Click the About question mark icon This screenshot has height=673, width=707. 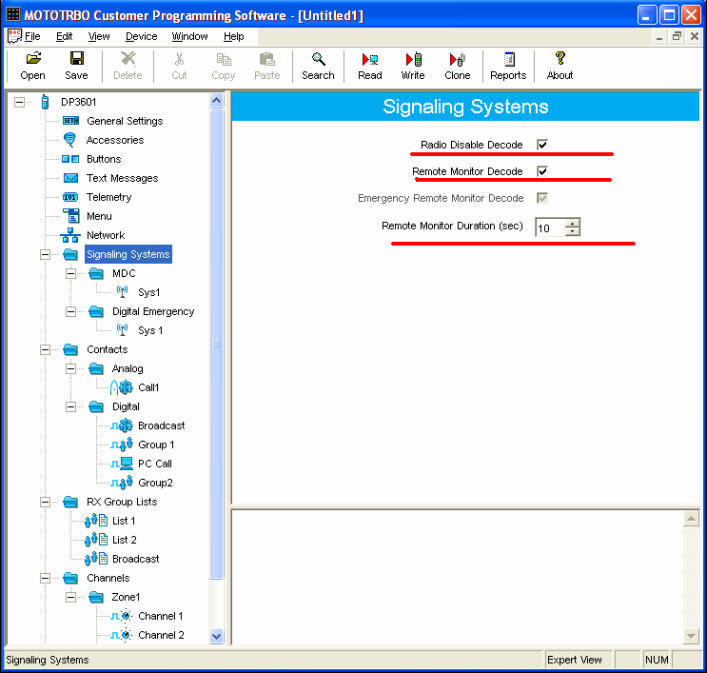560,58
